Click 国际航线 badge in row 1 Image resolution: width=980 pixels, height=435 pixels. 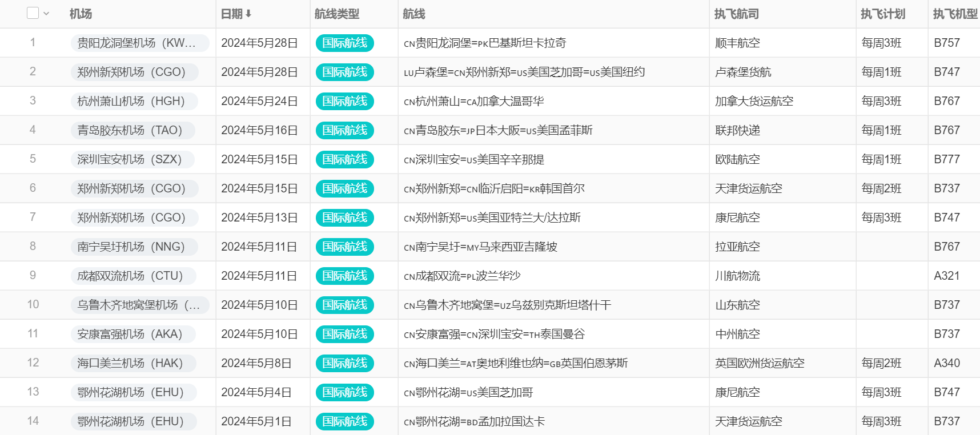click(345, 43)
